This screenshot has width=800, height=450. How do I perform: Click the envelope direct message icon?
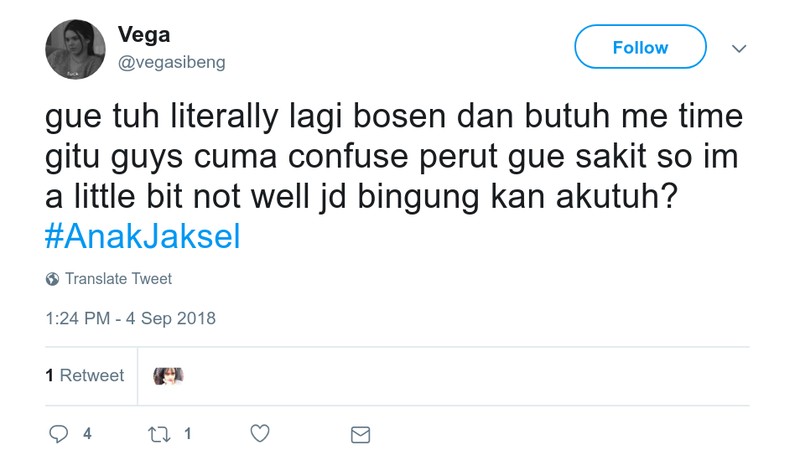(360, 434)
